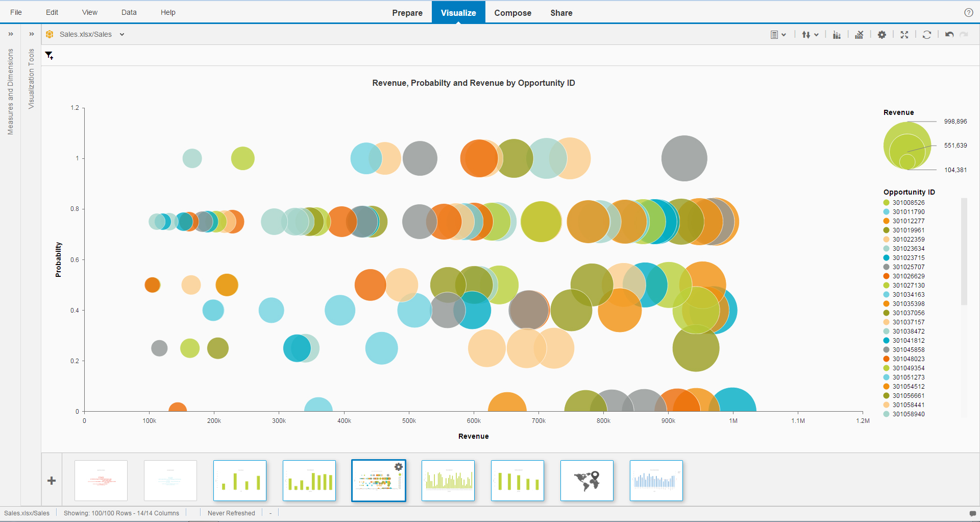Refresh the visualization with the refresh icon

pyautogui.click(x=927, y=35)
